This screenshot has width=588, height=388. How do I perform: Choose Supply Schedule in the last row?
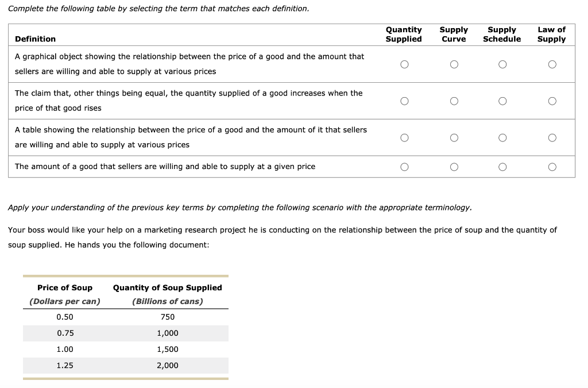(x=502, y=167)
